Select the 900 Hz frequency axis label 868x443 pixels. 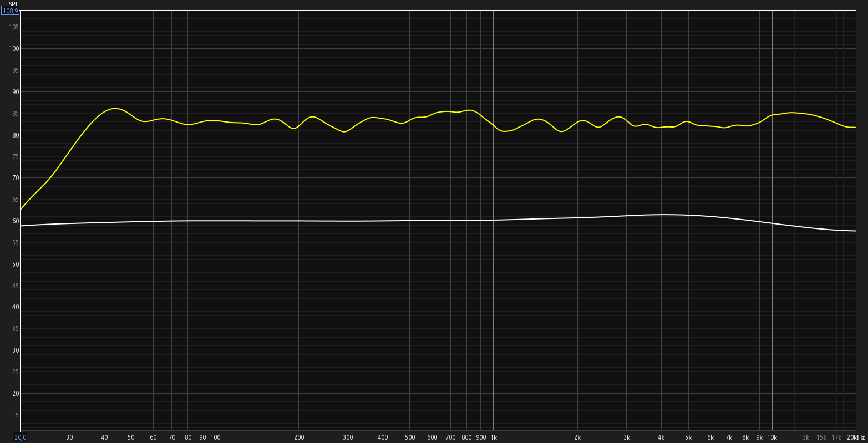pos(481,437)
